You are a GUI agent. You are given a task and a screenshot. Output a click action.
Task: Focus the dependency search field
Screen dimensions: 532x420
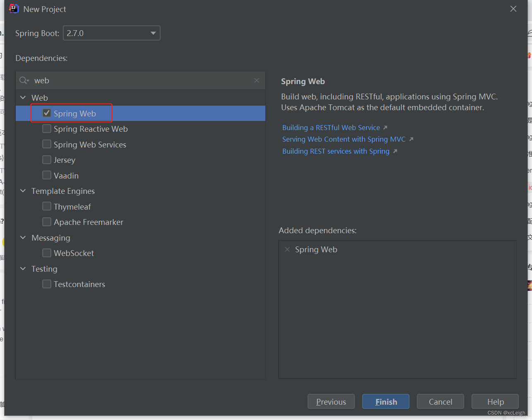[140, 80]
